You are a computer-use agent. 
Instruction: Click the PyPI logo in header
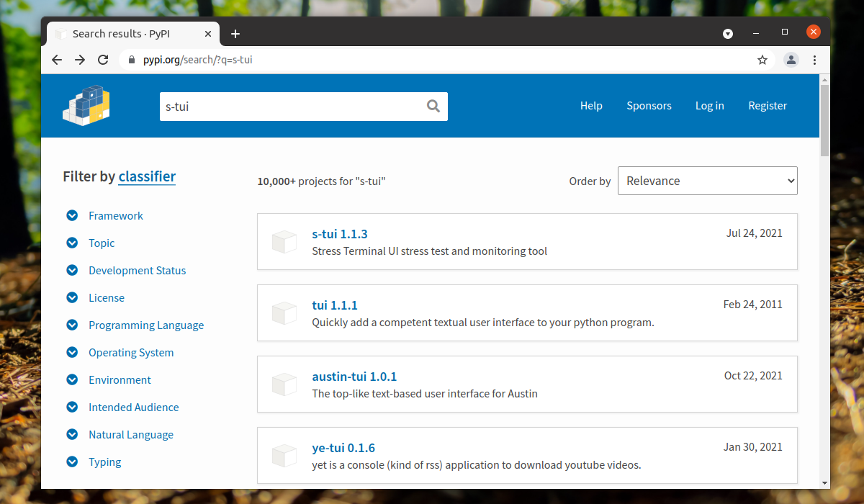click(x=86, y=106)
